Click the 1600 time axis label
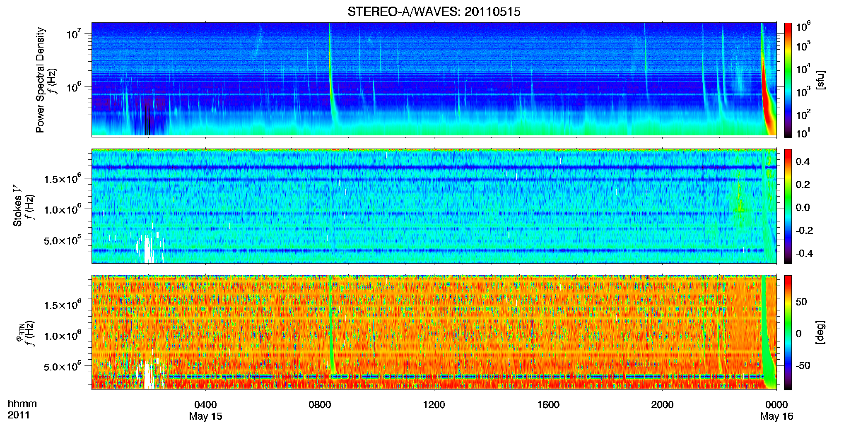The image size is (868, 447). 548,404
